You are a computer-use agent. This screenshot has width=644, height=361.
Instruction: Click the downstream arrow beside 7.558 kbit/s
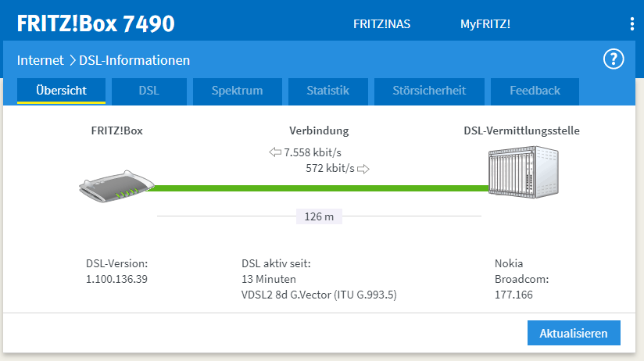coord(274,152)
